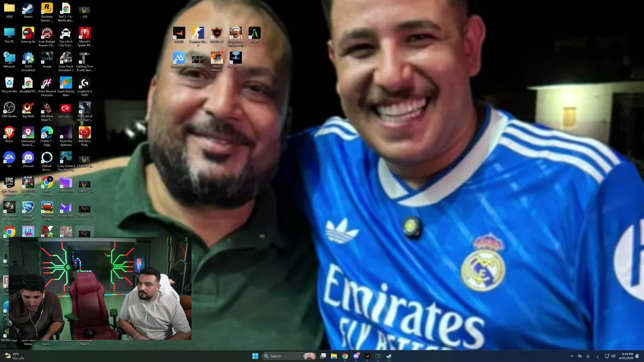This screenshot has width=644, height=362.
Task: Open the notification bell in system tray
Action: point(637,356)
